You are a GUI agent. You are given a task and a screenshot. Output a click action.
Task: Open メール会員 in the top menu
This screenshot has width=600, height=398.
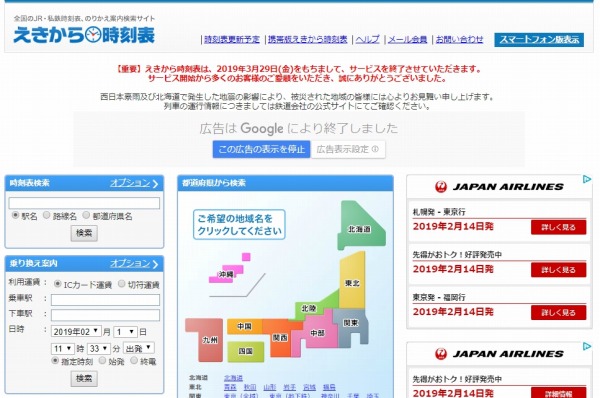[408, 39]
